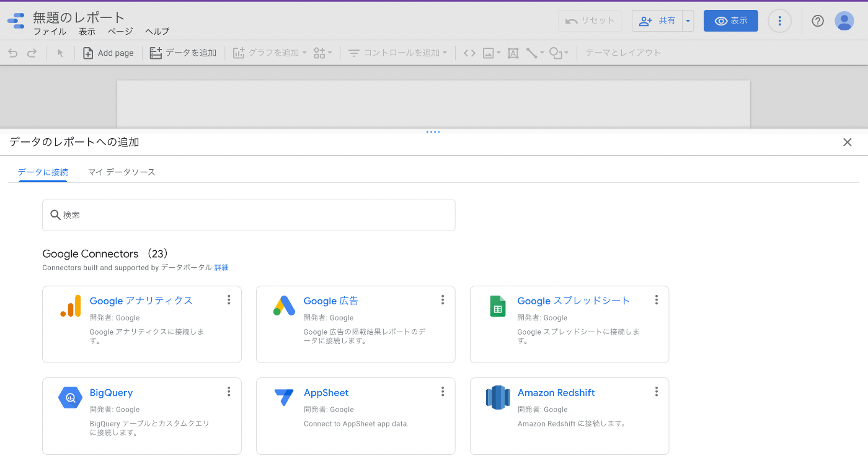Select the text box tool icon
The width and height of the screenshot is (868, 466).
point(513,53)
